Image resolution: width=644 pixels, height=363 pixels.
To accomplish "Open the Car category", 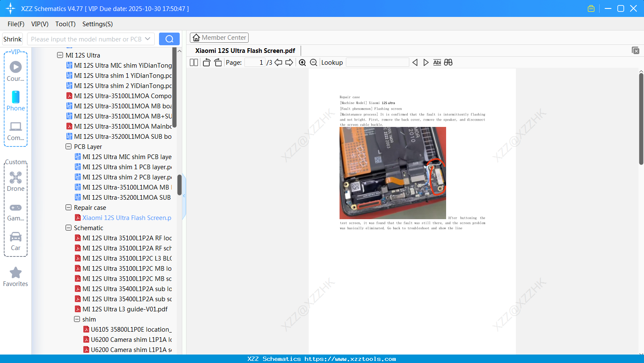I will [16, 241].
